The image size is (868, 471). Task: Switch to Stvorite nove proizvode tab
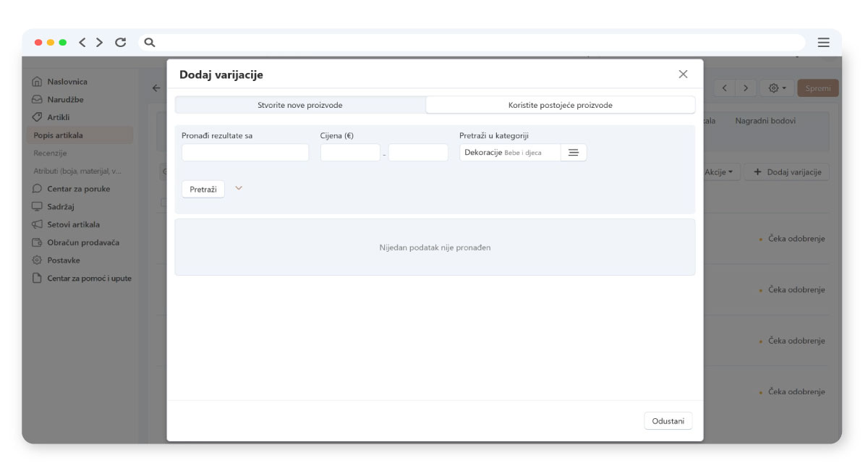[x=300, y=105]
